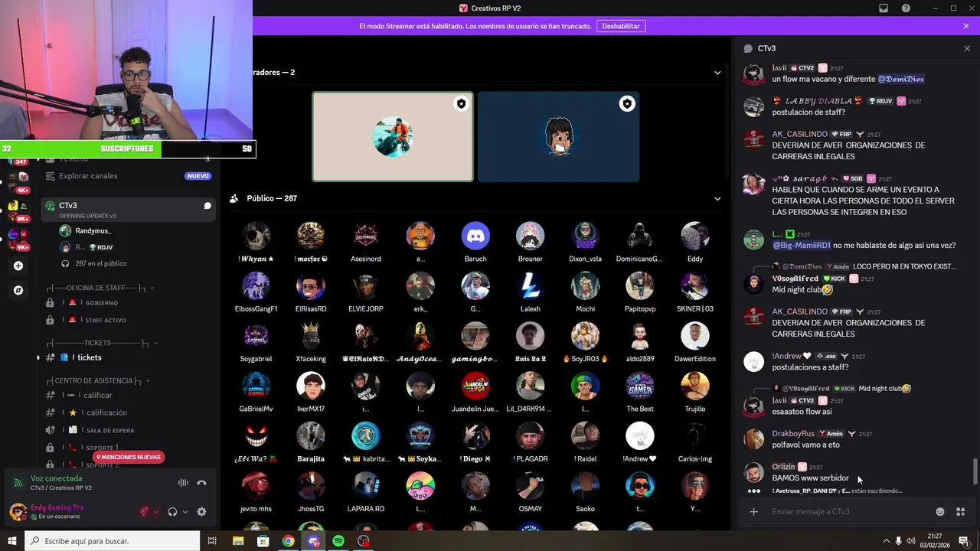
Task: Open Windows notification center icon
Action: pos(963,541)
